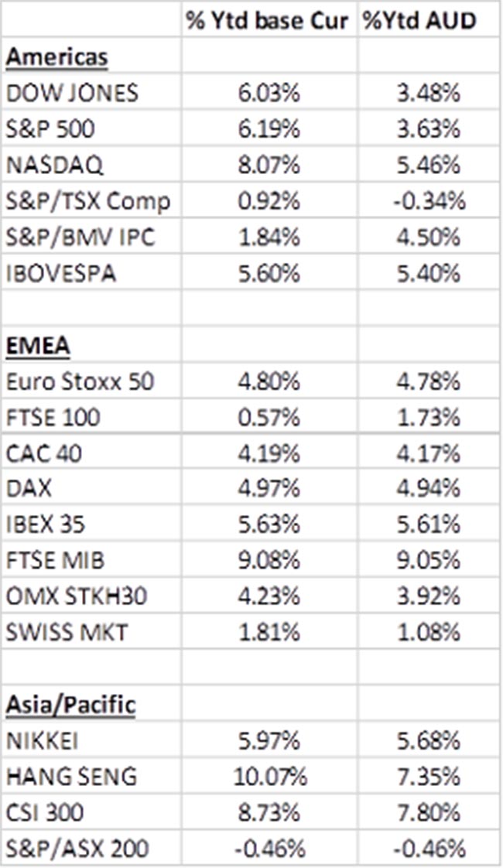Image resolution: width=503 pixels, height=868 pixels.
Task: Click the HANG SENG base value 10.07%
Action: pyautogui.click(x=269, y=777)
